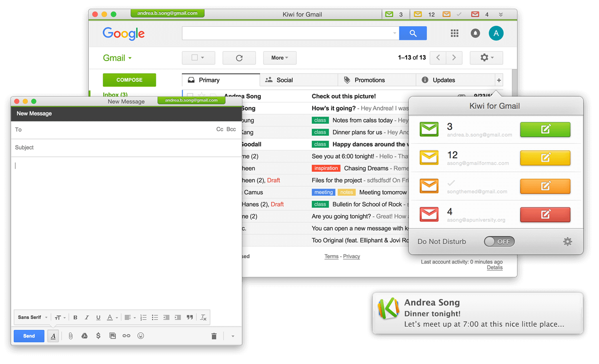Viewport: 599px width, 364px height.
Task: Click the green compose button for andrea.b.song
Action: (x=545, y=129)
